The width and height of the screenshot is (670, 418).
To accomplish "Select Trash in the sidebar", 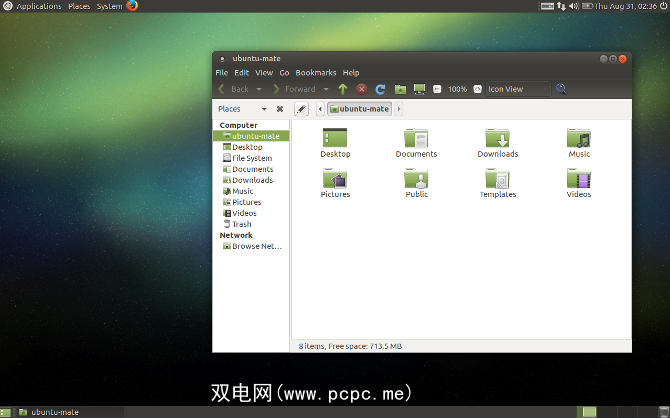I will pos(251,224).
